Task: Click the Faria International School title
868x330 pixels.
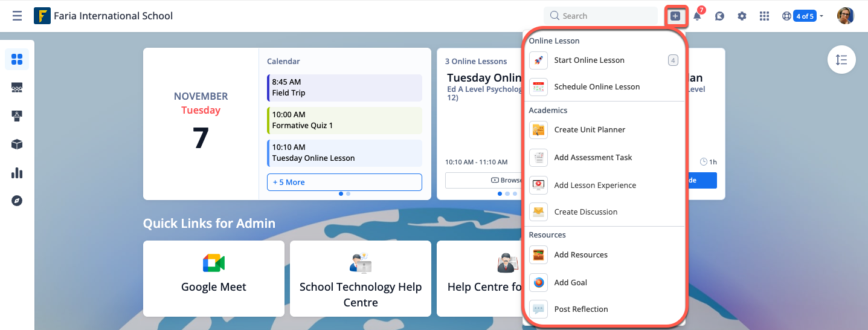Action: point(113,16)
